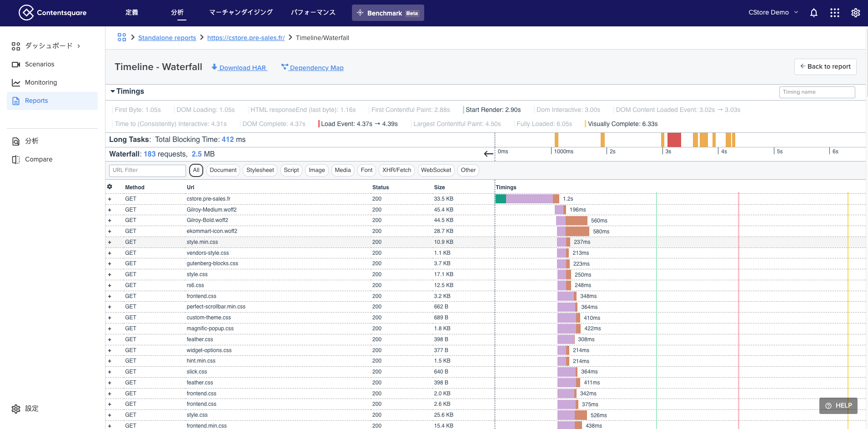Open Monitoring in the sidebar
The image size is (868, 429).
(x=41, y=82)
